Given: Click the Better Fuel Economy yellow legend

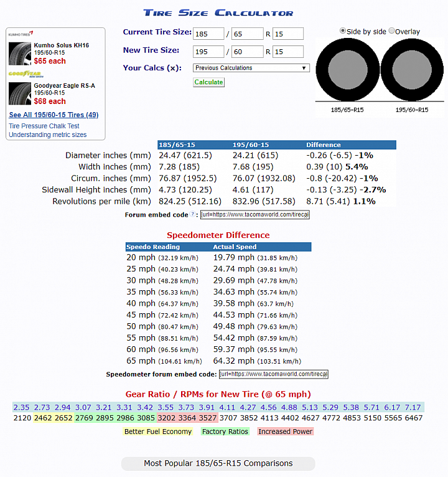Looking at the screenshot, I should click(x=158, y=432).
